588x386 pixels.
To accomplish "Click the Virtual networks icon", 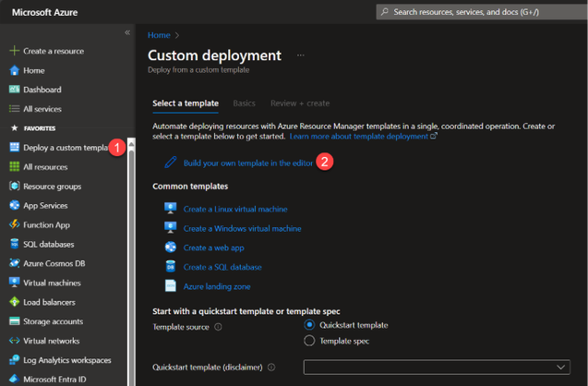I will 14,341.
